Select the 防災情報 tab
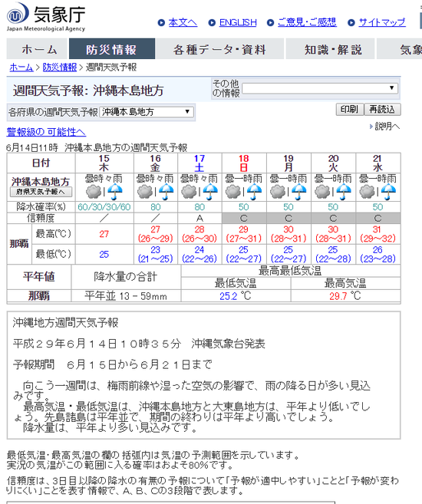The height and width of the screenshot is (504, 422). 112,49
